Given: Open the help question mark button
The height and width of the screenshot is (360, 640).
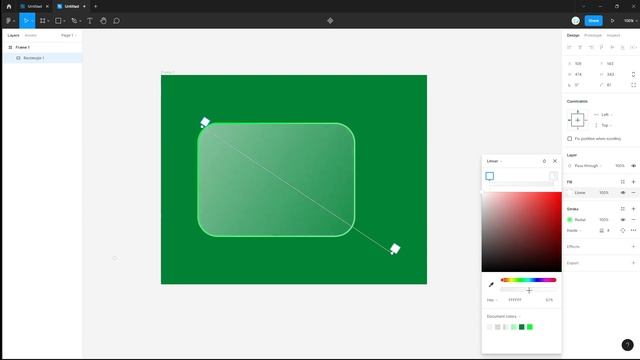Looking at the screenshot, I should coord(627,345).
